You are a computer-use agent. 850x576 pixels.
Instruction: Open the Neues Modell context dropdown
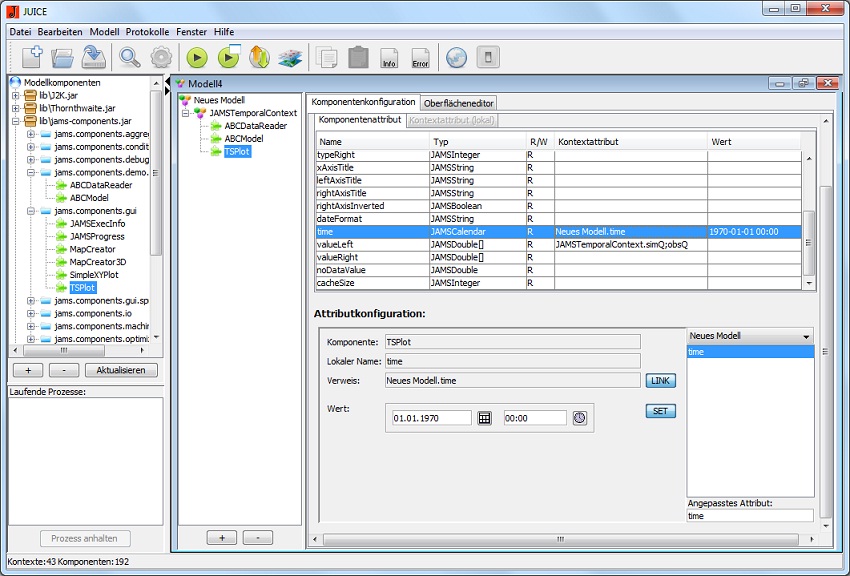(x=806, y=337)
